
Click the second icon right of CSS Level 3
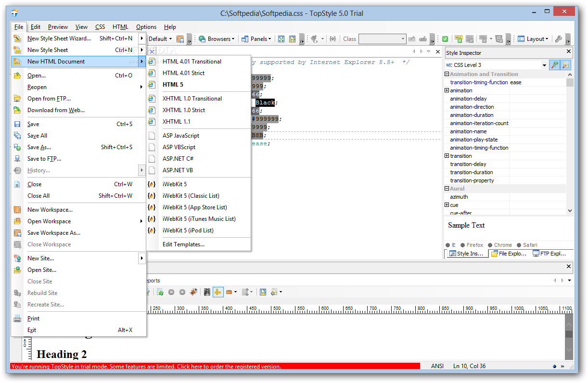tap(565, 65)
